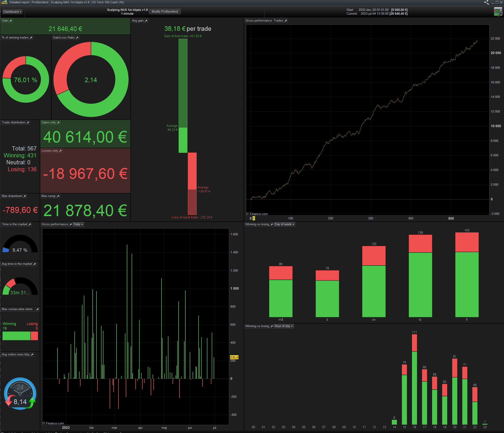504x433 pixels.
Task: Click the Time in the market wrench
Action: pos(30,224)
